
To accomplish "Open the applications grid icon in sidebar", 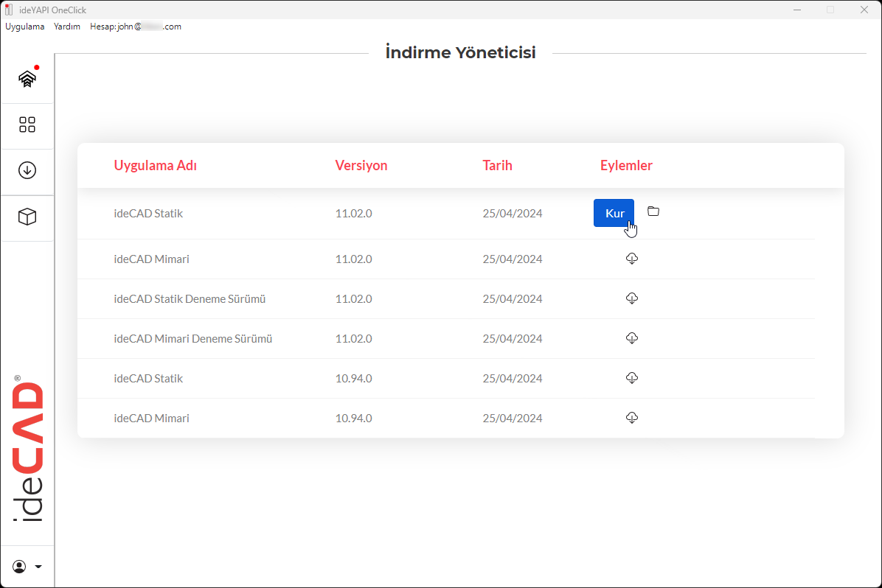I will [27, 125].
